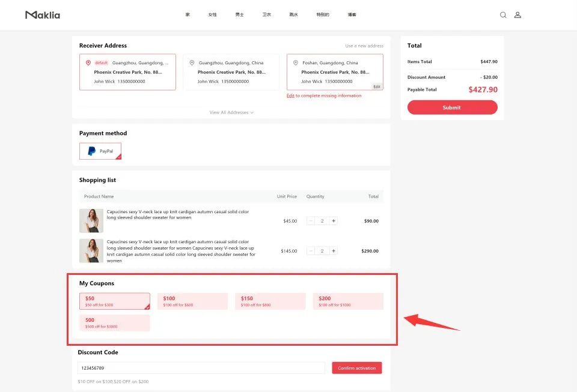Click the Discount Amount -$20.00 value

tap(489, 77)
